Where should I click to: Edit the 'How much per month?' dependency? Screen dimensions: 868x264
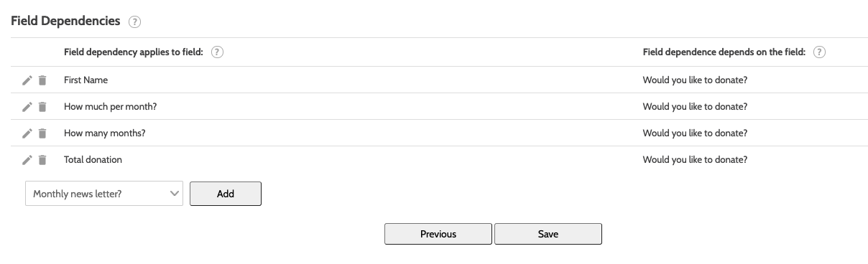tap(27, 107)
